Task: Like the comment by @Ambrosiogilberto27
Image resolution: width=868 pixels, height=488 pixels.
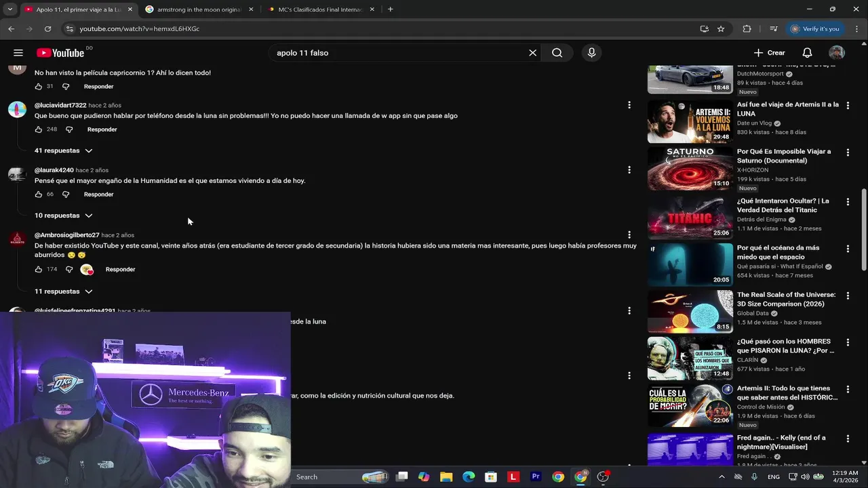Action: (x=39, y=270)
